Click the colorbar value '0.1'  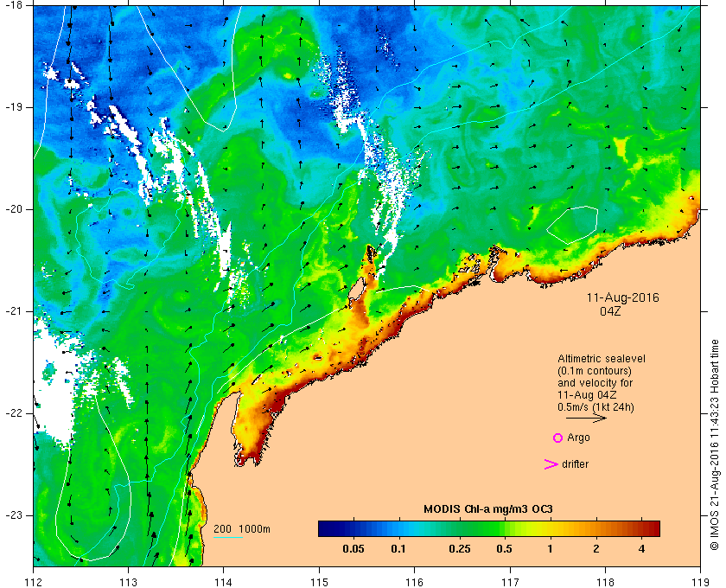point(398,549)
